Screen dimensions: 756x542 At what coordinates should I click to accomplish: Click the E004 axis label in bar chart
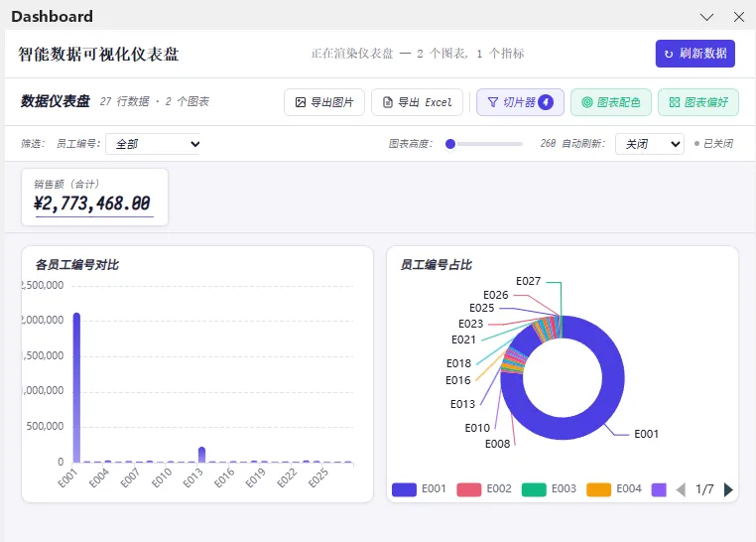(100, 477)
